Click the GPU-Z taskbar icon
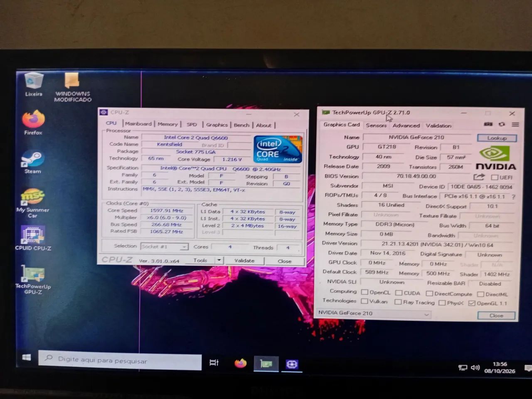The image size is (532, 399). tap(266, 364)
